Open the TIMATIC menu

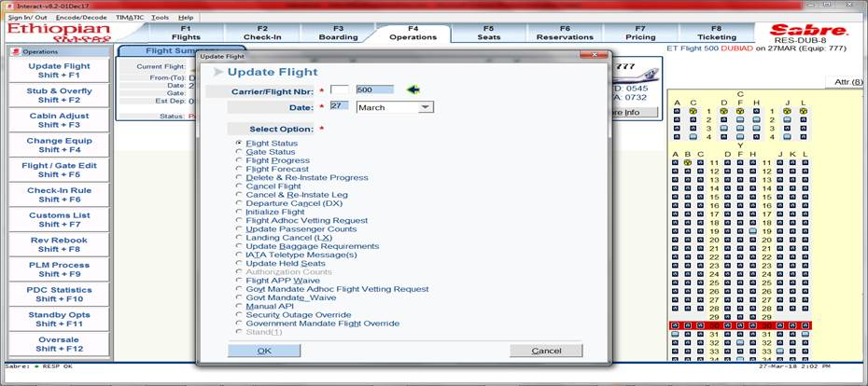click(129, 17)
